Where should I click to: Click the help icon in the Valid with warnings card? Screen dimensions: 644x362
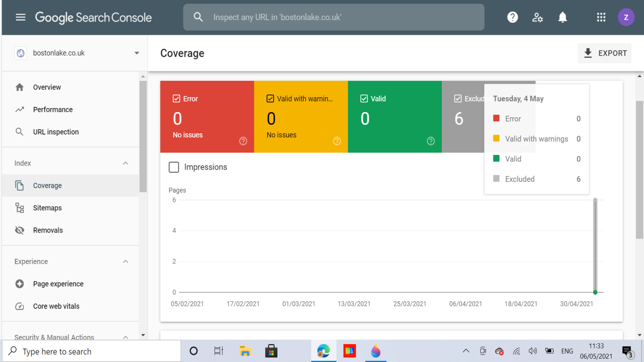(337, 141)
